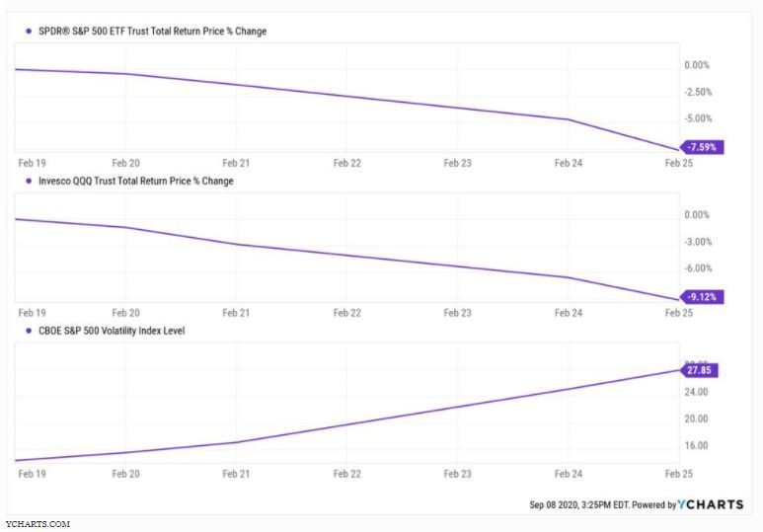763x532 pixels.
Task: Click the 27.85 value flag
Action: coord(699,370)
